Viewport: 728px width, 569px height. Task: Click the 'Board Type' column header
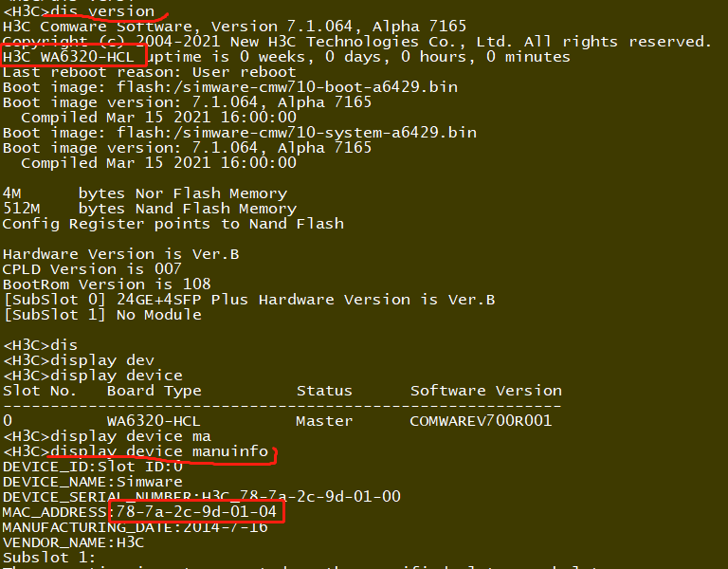[x=154, y=391]
